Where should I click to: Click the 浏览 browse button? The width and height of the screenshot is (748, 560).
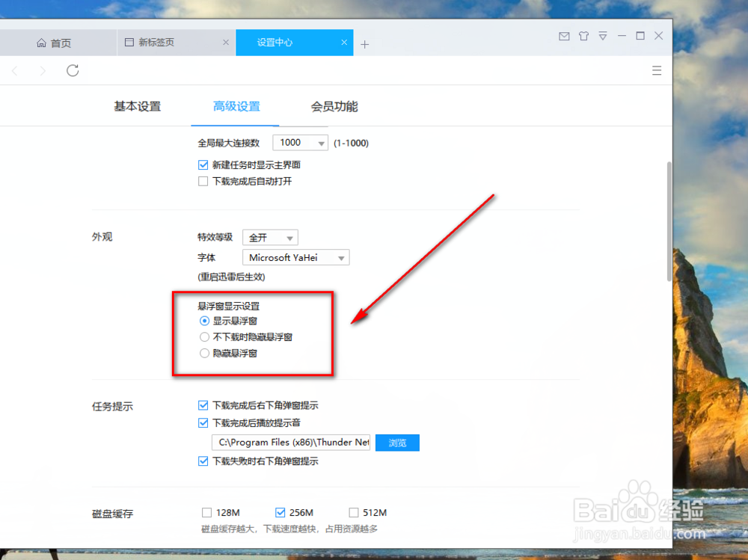point(397,443)
